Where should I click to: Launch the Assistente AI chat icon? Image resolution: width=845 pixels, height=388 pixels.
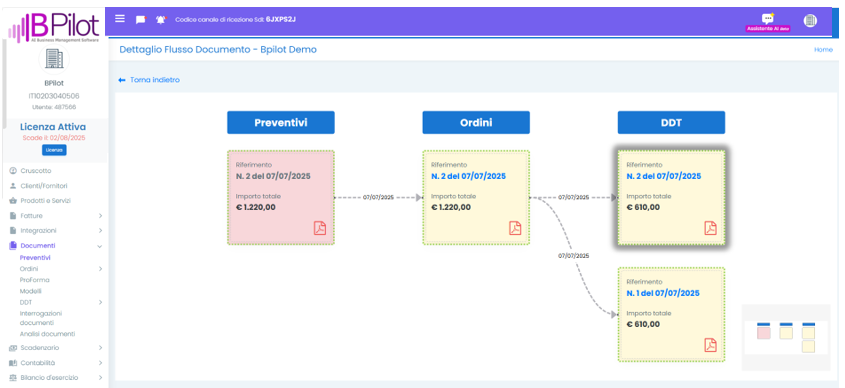(767, 19)
